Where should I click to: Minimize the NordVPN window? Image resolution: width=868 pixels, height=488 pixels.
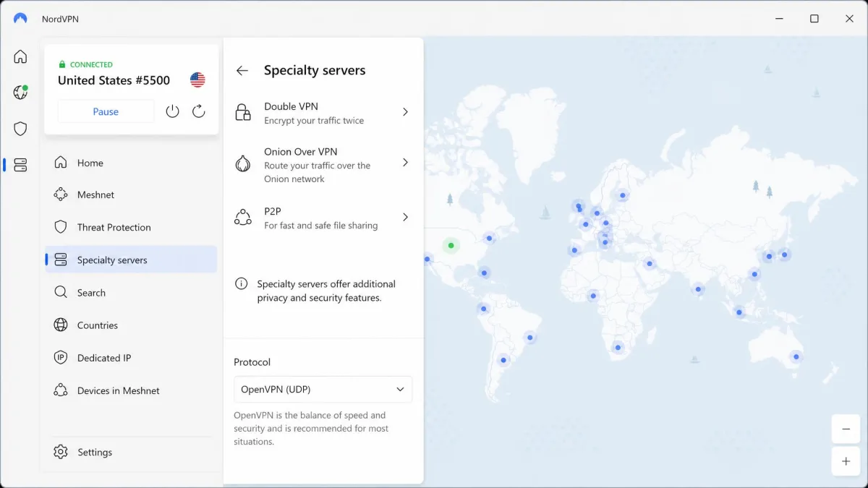(780, 19)
